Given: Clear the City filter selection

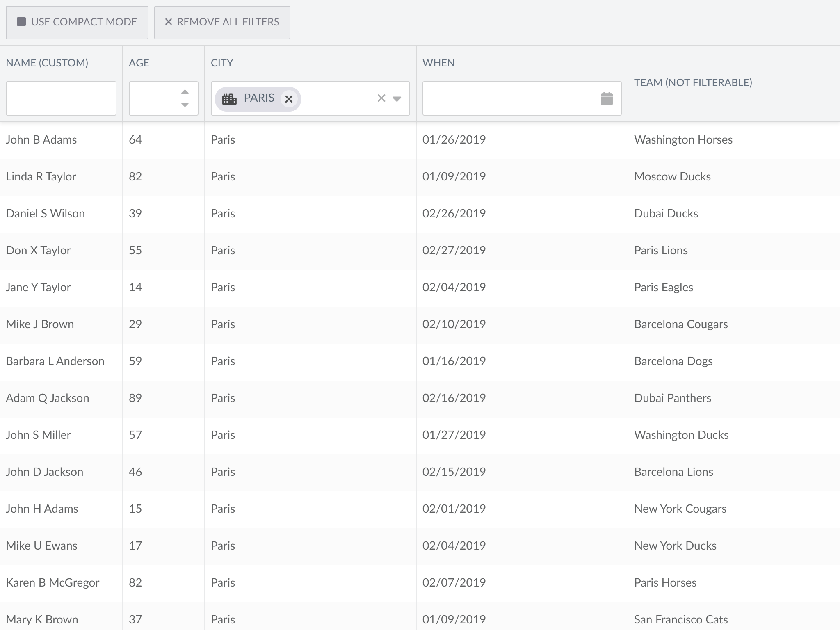Looking at the screenshot, I should tap(381, 98).
